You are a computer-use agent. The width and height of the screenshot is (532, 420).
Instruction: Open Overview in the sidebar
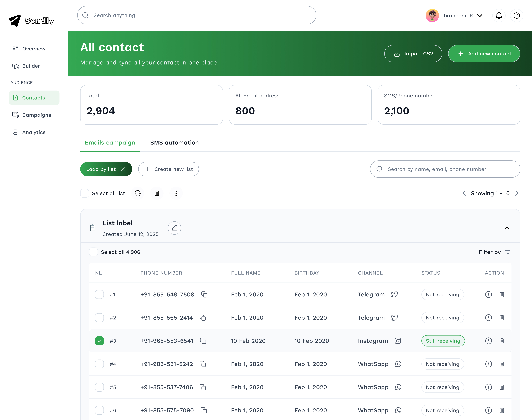(x=34, y=49)
